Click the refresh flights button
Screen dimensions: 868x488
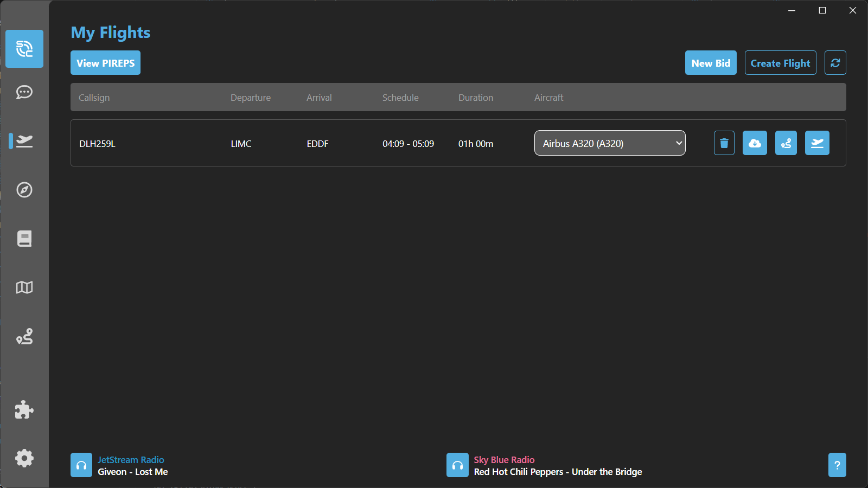point(835,63)
